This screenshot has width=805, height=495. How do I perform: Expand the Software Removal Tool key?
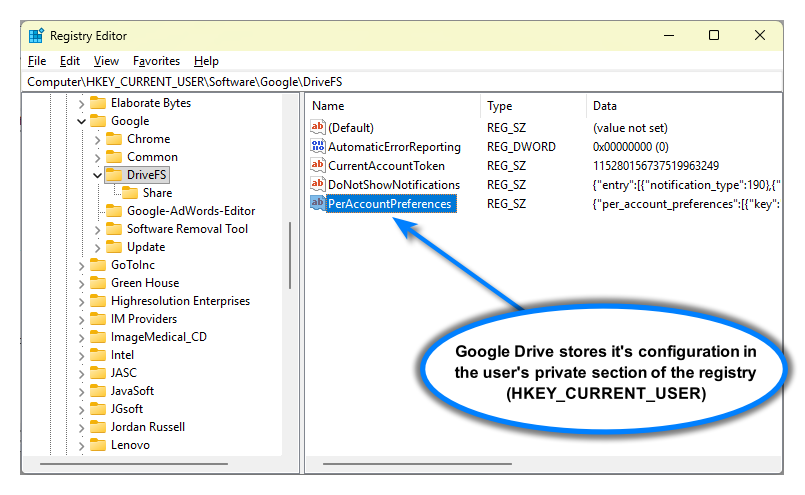(x=98, y=229)
